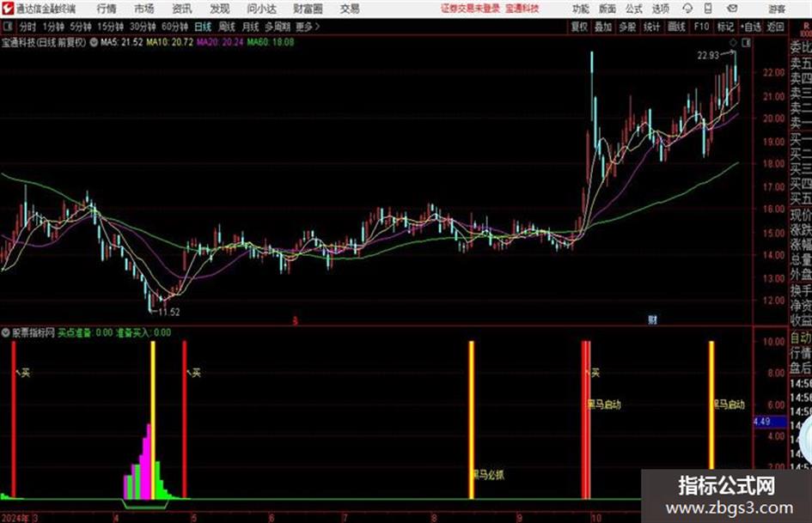Viewport: 812px width, 523px height.
Task: Switch to the 30分钟 period tab
Action: 143,27
